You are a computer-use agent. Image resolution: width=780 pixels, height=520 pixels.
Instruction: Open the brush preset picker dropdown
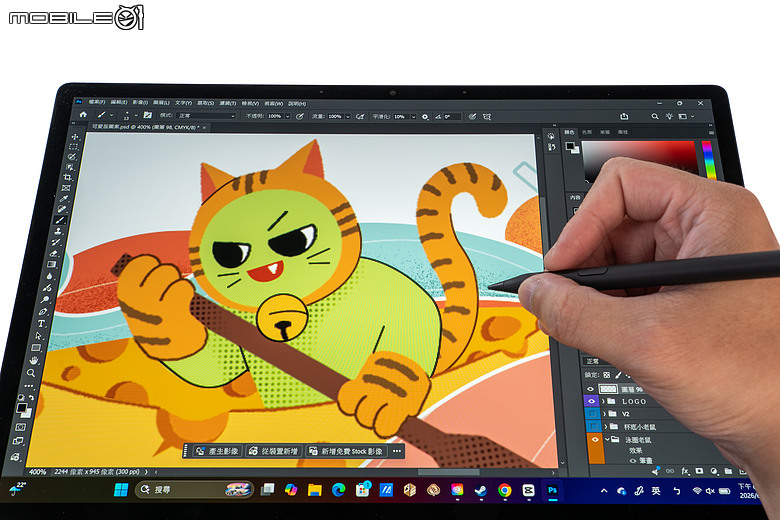click(x=136, y=115)
